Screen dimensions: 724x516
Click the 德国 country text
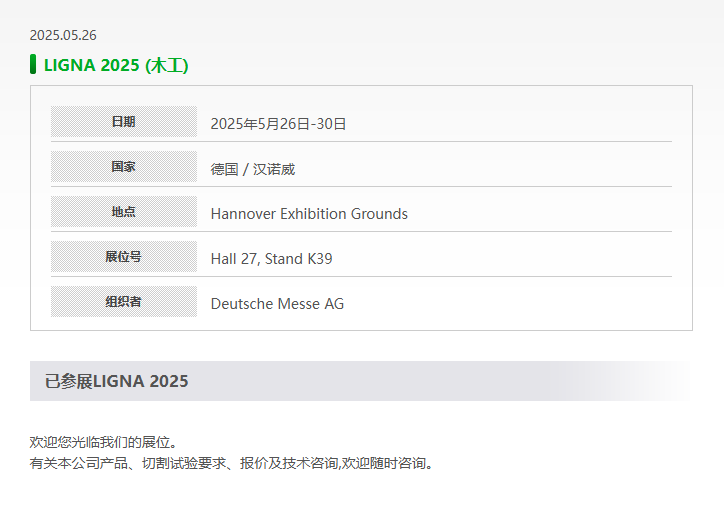click(224, 169)
